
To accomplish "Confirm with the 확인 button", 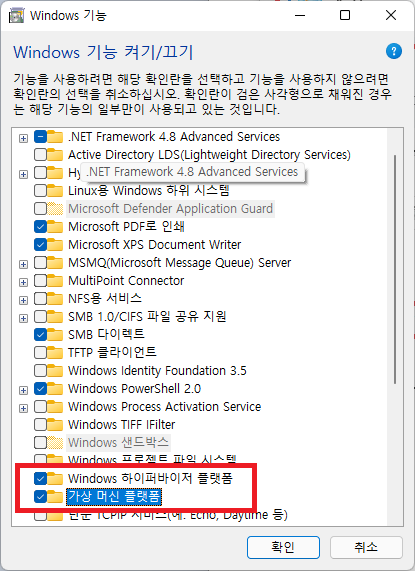I will (x=283, y=547).
